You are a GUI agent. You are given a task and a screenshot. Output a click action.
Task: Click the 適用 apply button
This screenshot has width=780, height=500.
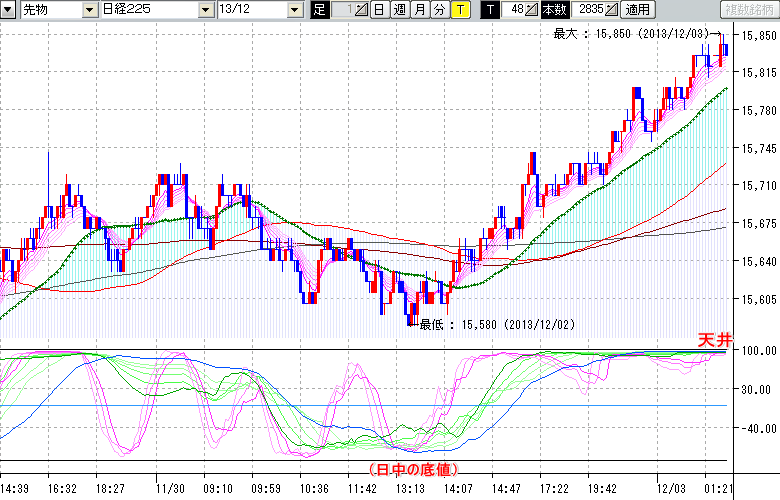[637, 10]
